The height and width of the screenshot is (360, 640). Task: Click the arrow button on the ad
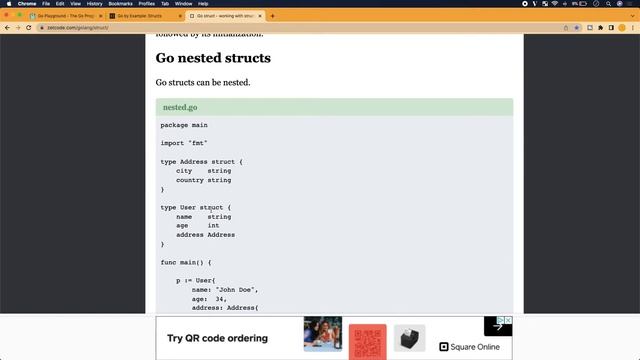pos(498,327)
